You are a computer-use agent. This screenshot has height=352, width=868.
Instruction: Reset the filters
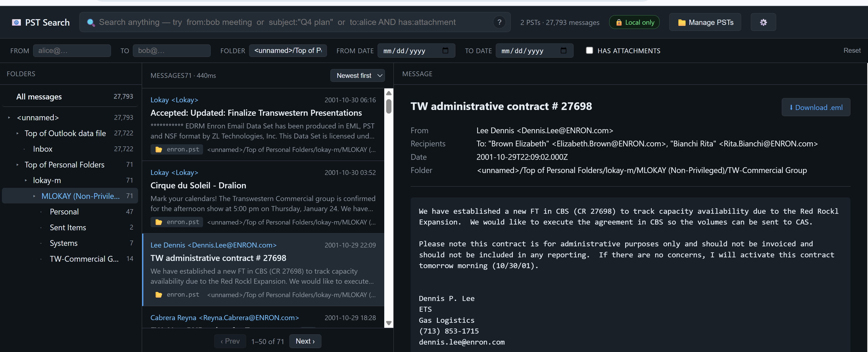pos(851,51)
